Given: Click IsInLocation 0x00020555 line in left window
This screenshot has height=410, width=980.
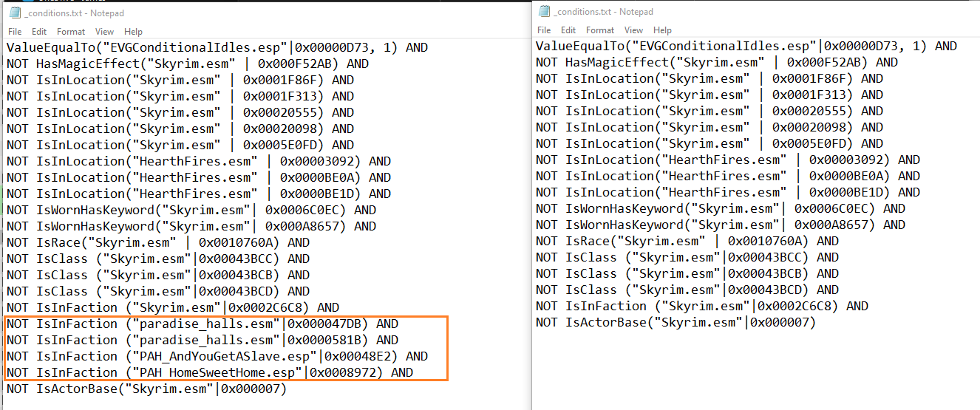Looking at the screenshot, I should [180, 112].
